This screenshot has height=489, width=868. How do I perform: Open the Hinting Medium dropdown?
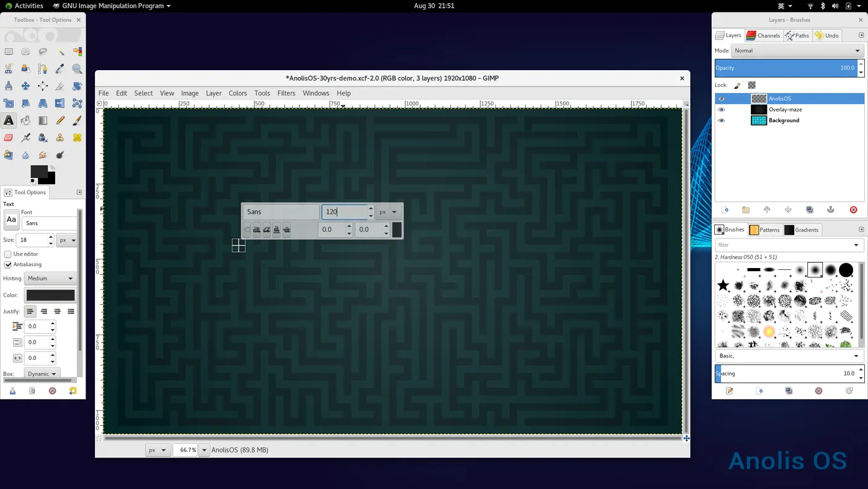click(50, 279)
